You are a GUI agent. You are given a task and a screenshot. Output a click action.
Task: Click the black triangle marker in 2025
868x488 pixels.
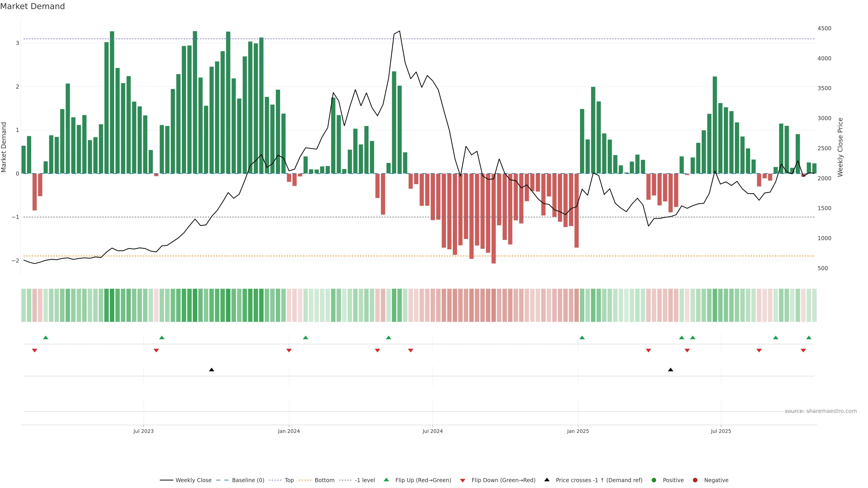pyautogui.click(x=670, y=370)
